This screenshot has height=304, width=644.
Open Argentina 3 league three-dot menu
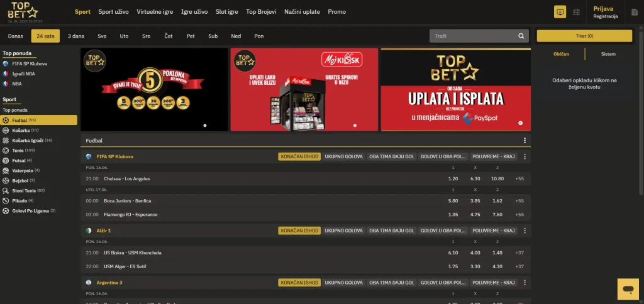(x=525, y=283)
